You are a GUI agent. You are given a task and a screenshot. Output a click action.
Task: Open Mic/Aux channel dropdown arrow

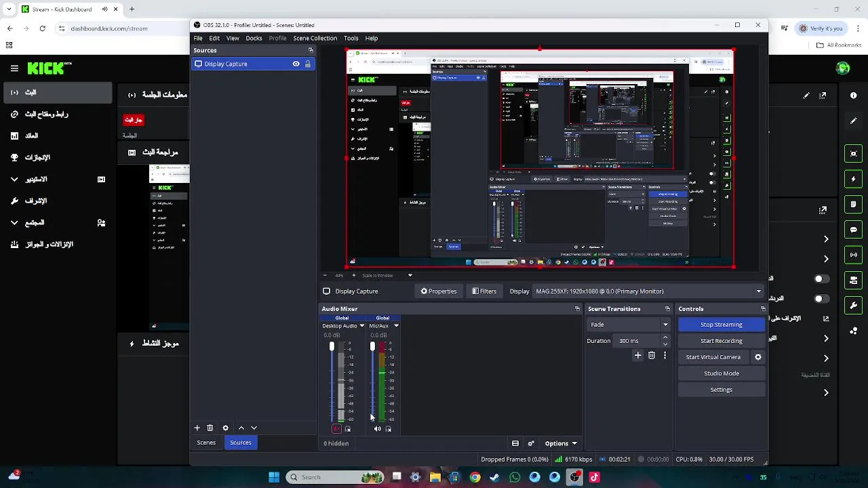(396, 326)
